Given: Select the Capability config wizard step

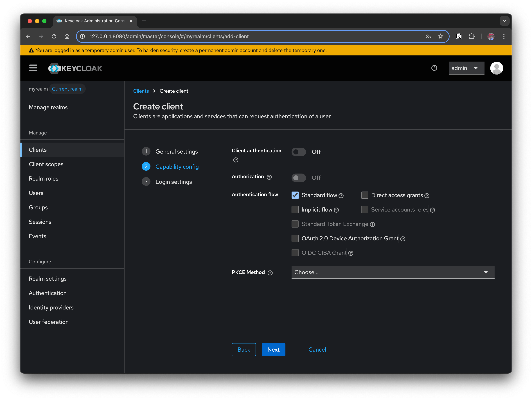Looking at the screenshot, I should [x=170, y=167].
